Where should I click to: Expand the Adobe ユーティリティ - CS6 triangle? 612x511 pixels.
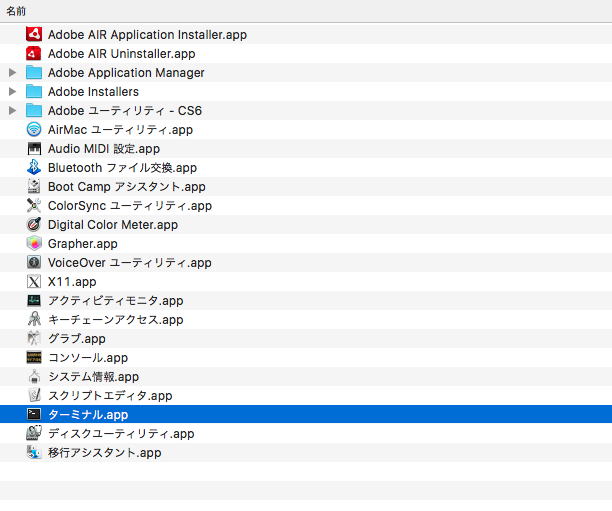point(12,110)
